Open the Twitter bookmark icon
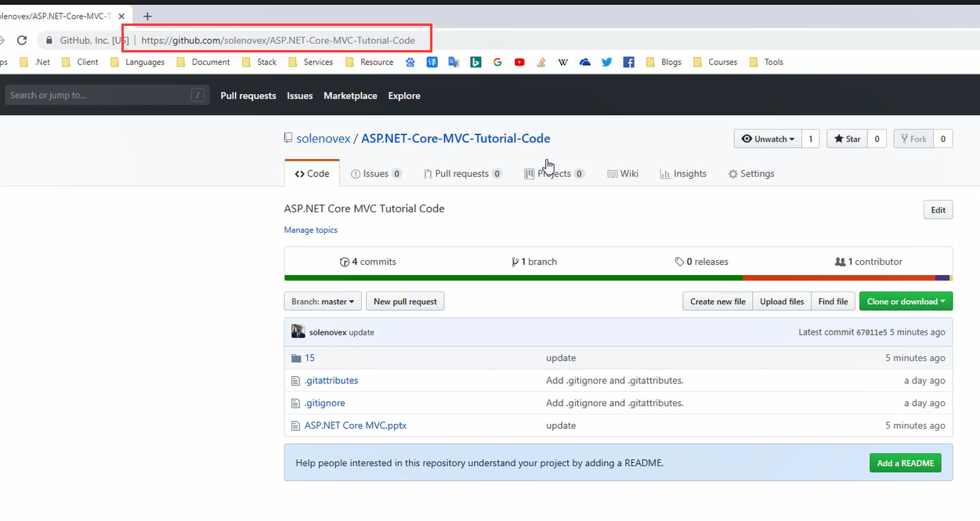 tap(607, 62)
